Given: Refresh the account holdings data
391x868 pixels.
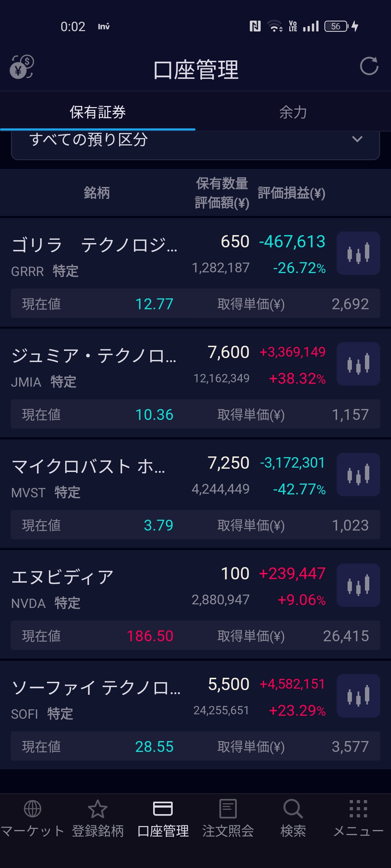Looking at the screenshot, I should [369, 66].
